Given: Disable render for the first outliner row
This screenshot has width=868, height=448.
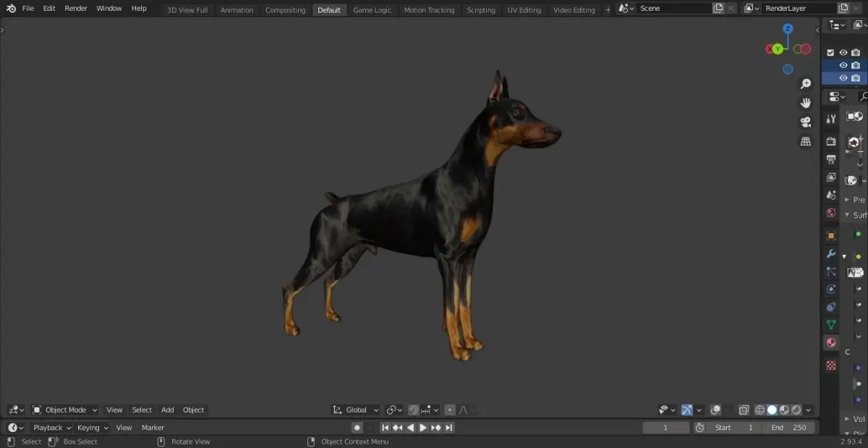Looking at the screenshot, I should (x=856, y=52).
